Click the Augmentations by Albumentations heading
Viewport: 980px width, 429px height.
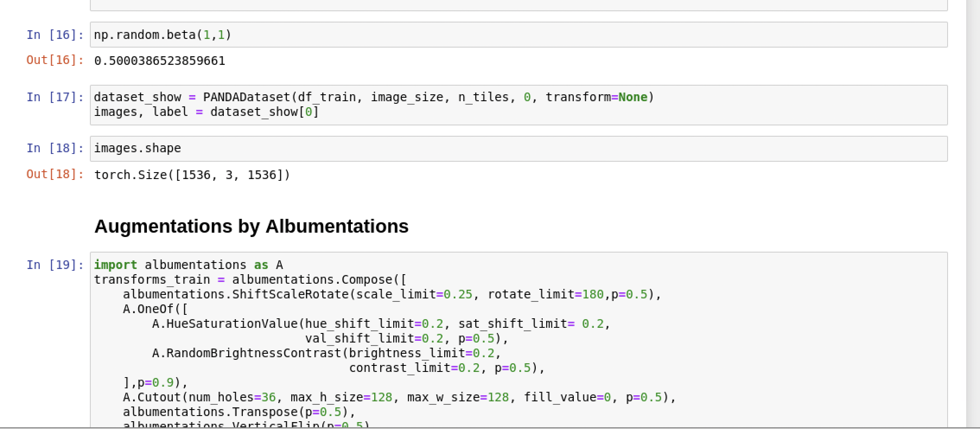pos(252,226)
